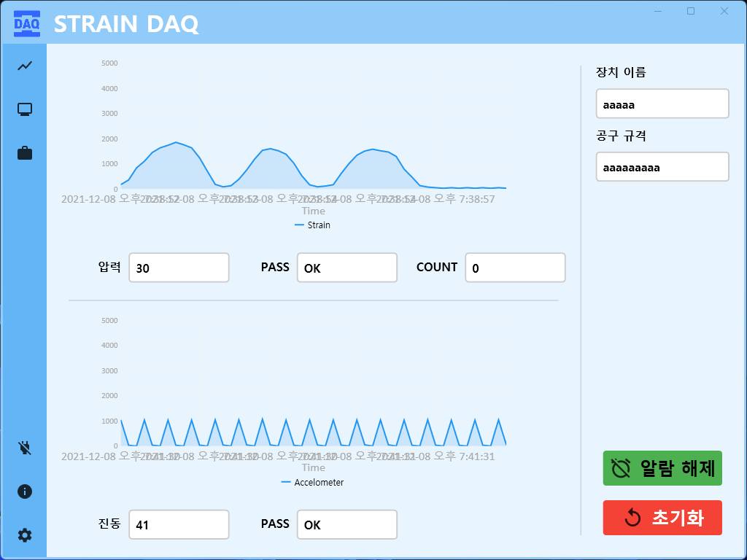Screen dimensions: 747x560
Task: Click the alarm-off clock icon
Action: [x=622, y=469]
